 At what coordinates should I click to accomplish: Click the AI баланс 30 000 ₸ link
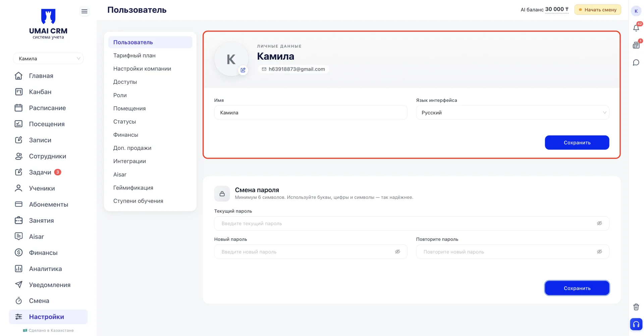pyautogui.click(x=557, y=9)
